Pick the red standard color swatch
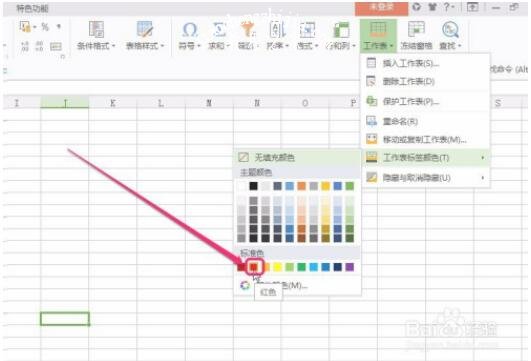The height and width of the screenshot is (361, 531). pyautogui.click(x=254, y=267)
